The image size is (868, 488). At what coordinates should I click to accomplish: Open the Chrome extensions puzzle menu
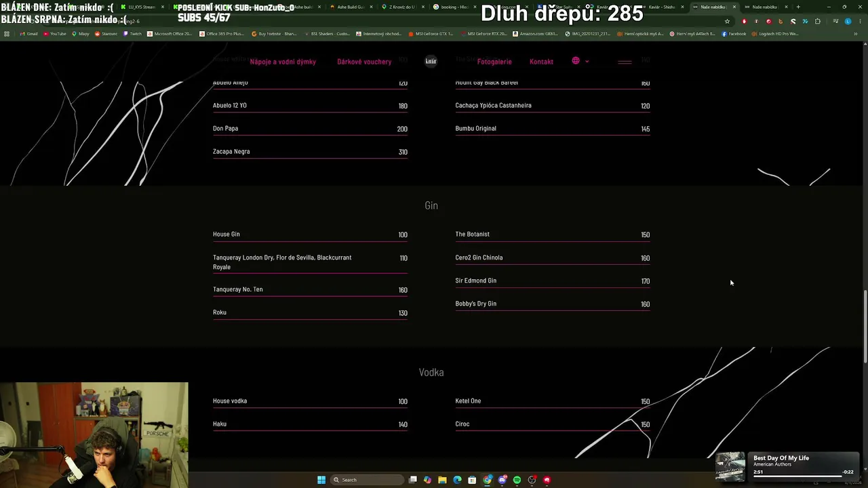[817, 21]
